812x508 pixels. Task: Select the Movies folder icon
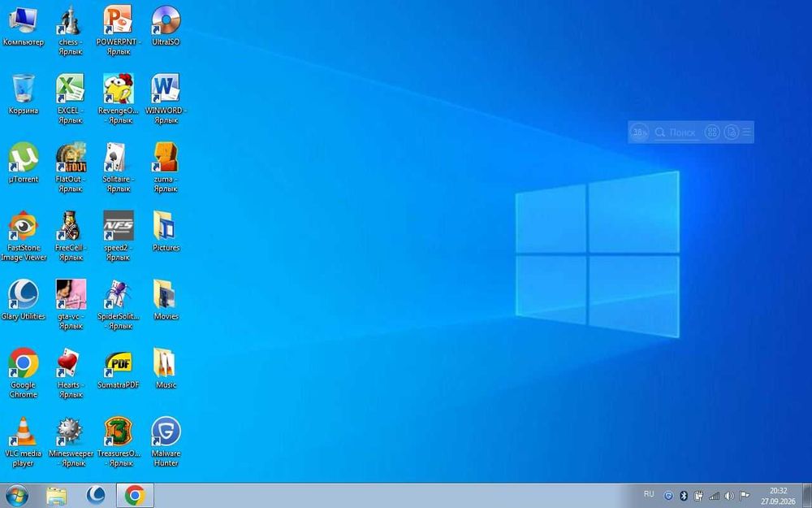tap(166, 294)
